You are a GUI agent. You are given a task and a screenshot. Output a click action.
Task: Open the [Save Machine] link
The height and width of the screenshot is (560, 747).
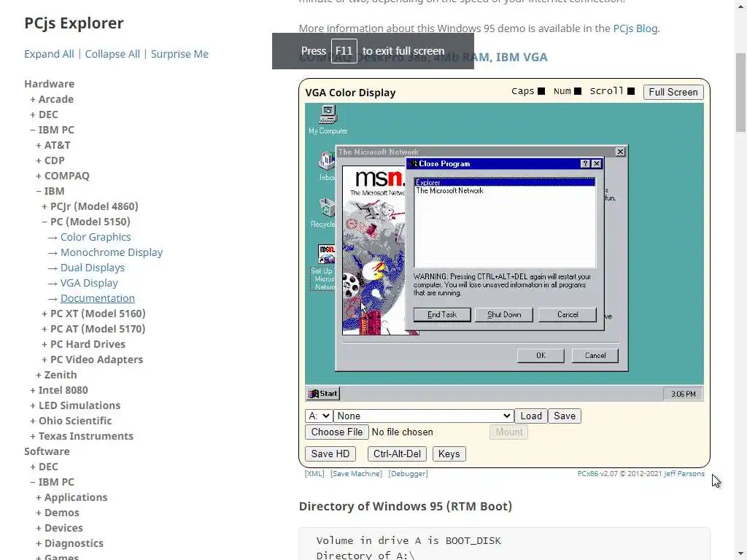click(x=356, y=474)
